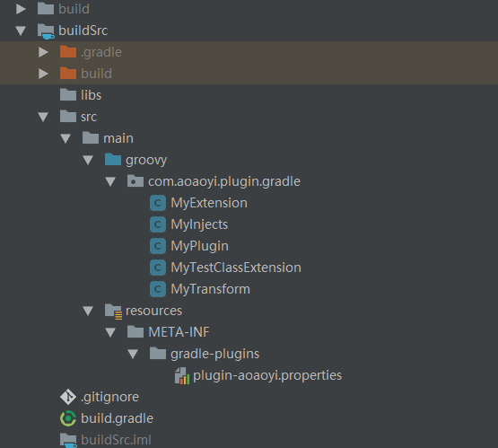Click the buildSrc module folder icon
This screenshot has height=448, width=498.
click(46, 31)
